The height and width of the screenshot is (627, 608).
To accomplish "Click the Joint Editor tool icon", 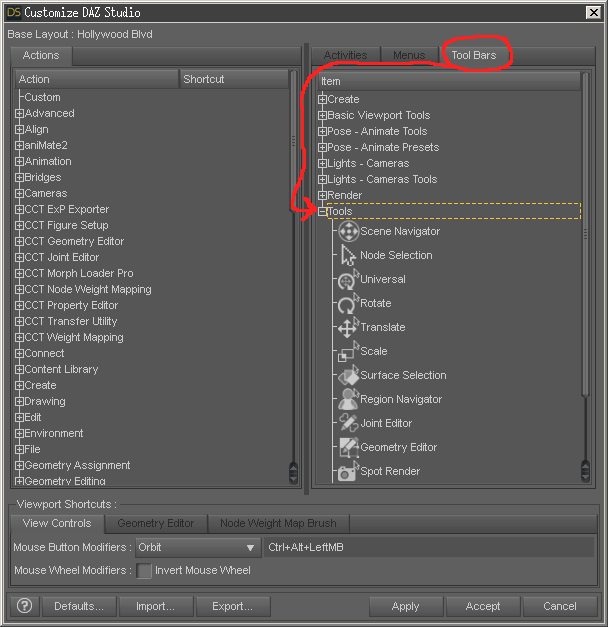I will click(x=348, y=423).
